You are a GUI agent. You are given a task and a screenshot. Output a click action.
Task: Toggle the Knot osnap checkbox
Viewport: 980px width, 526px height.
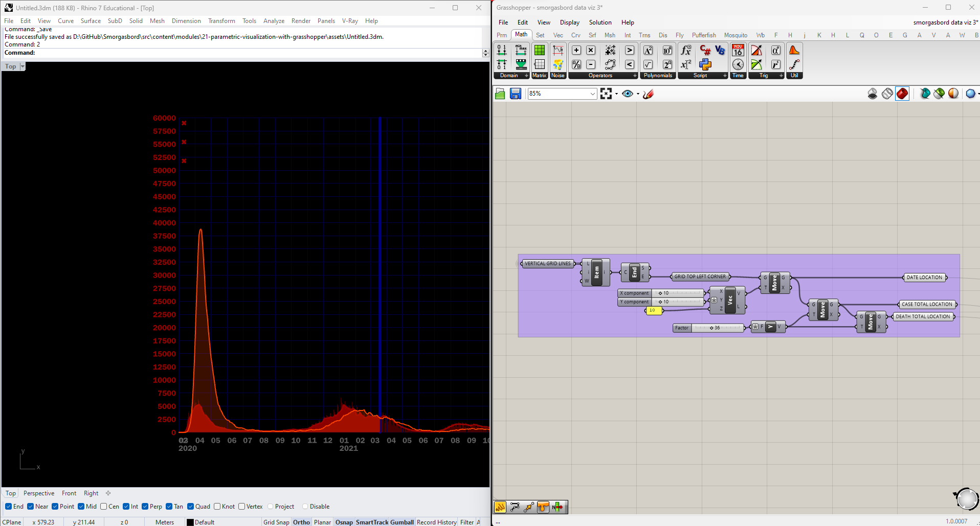[217, 507]
